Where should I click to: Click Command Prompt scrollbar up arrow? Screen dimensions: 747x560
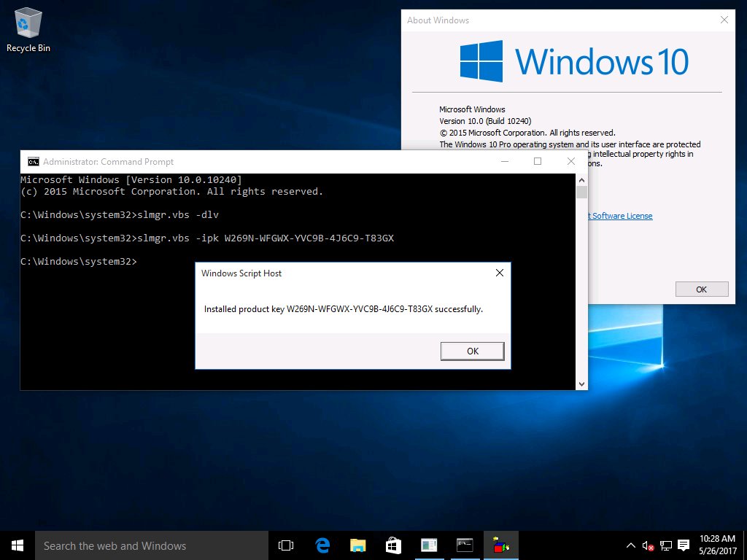tap(581, 179)
